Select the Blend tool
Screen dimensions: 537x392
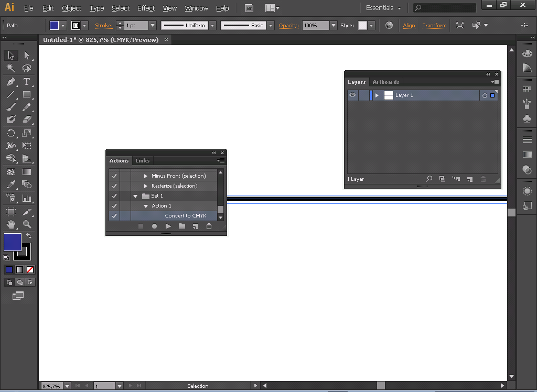pyautogui.click(x=27, y=185)
